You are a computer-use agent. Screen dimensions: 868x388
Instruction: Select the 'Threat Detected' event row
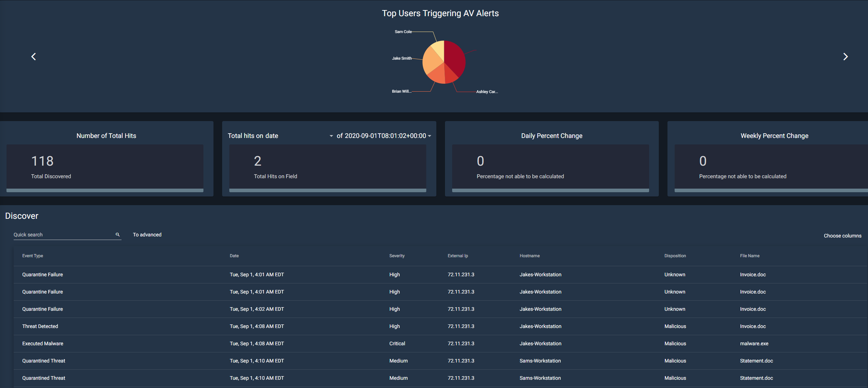click(440, 326)
